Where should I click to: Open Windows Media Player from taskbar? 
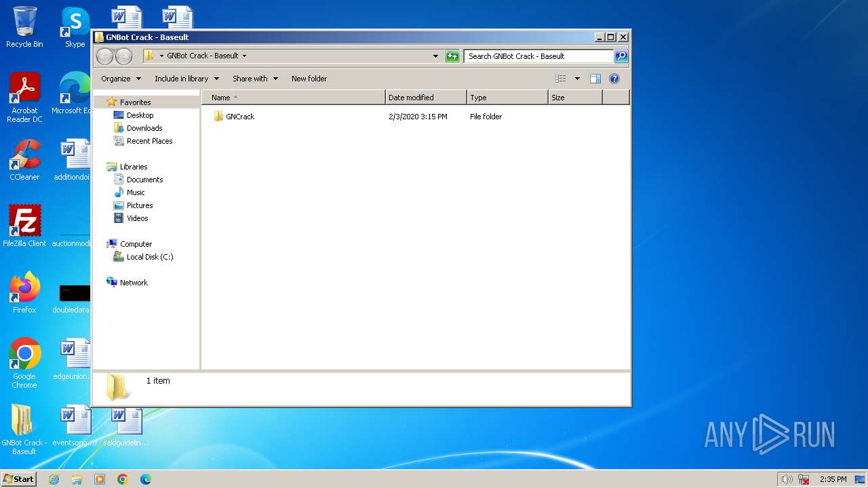[x=100, y=479]
